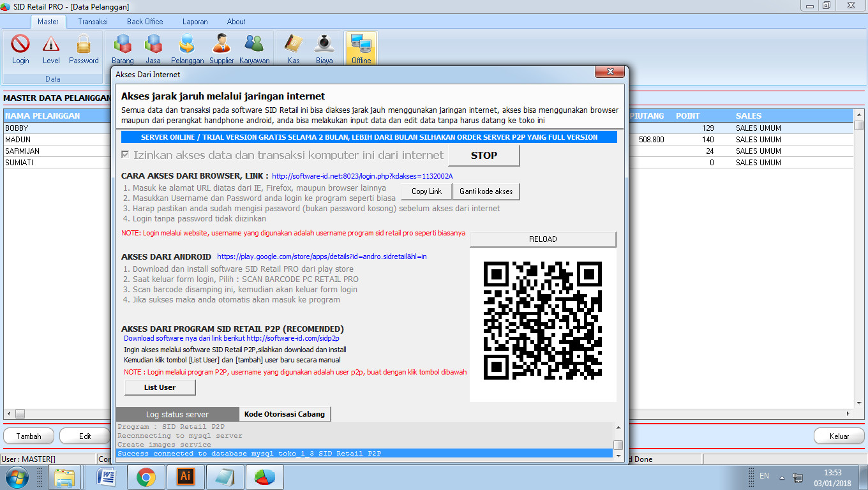The width and height of the screenshot is (868, 490).
Task: Click the Tambah customer button
Action: coord(29,436)
